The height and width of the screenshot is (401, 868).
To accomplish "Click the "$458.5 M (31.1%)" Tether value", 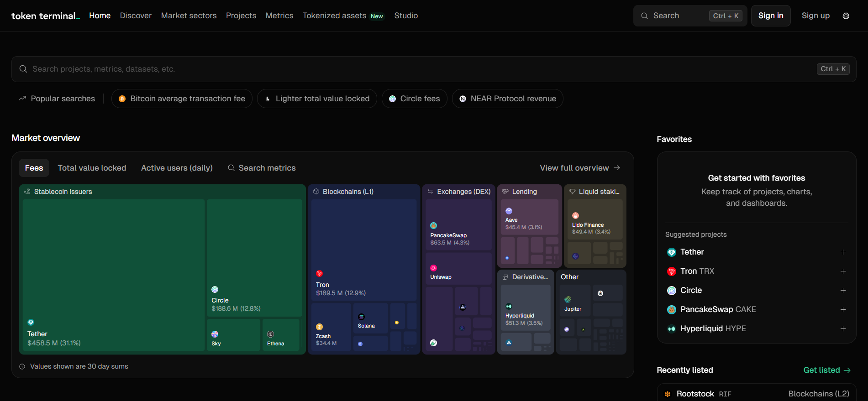I will pos(54,343).
